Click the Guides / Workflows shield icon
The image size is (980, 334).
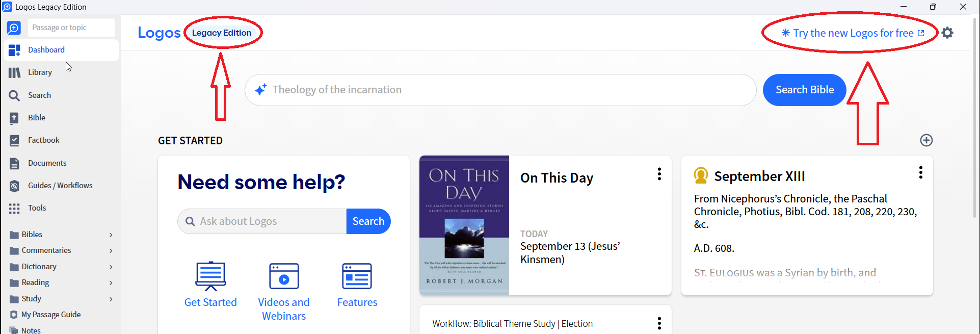tap(14, 186)
